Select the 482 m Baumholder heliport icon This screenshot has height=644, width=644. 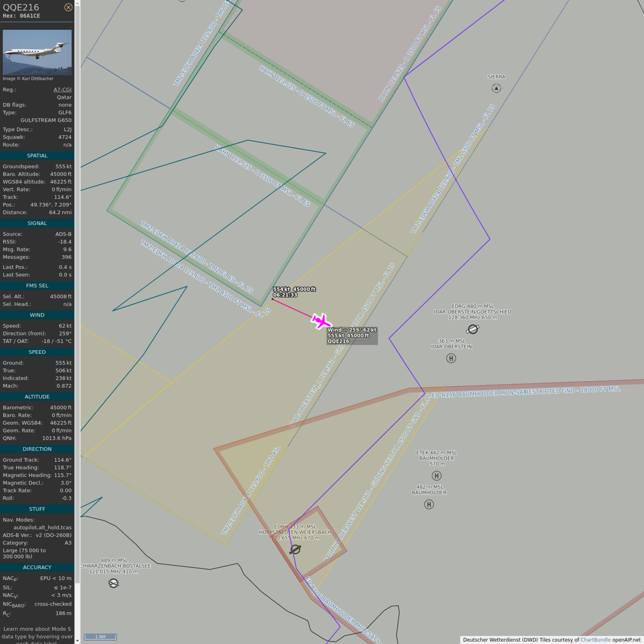(x=429, y=504)
